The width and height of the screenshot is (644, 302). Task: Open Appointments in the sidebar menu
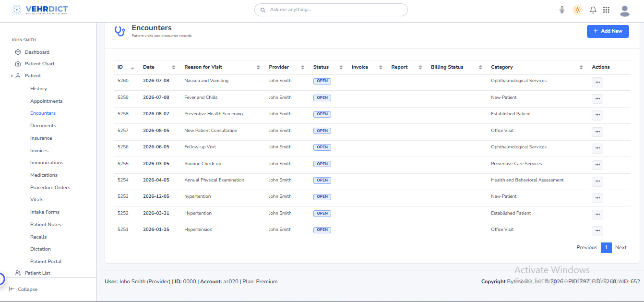[46, 101]
